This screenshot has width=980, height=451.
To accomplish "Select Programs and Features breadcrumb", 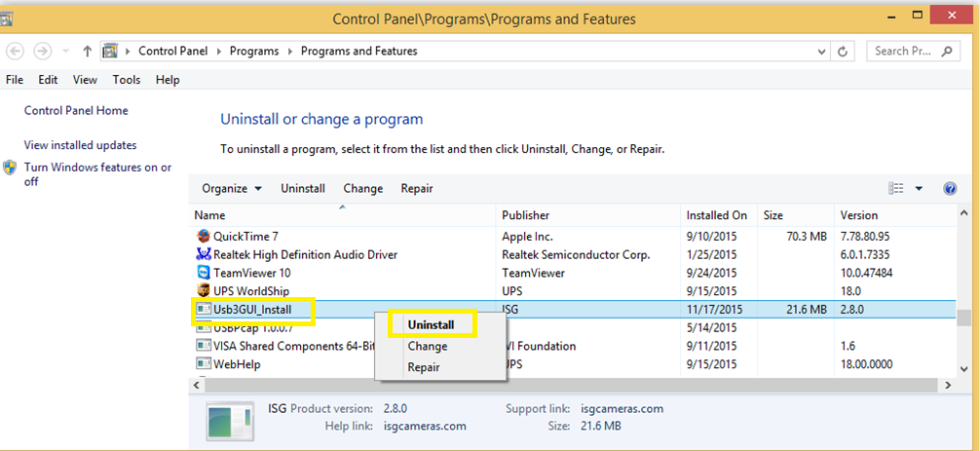I will click(x=358, y=52).
